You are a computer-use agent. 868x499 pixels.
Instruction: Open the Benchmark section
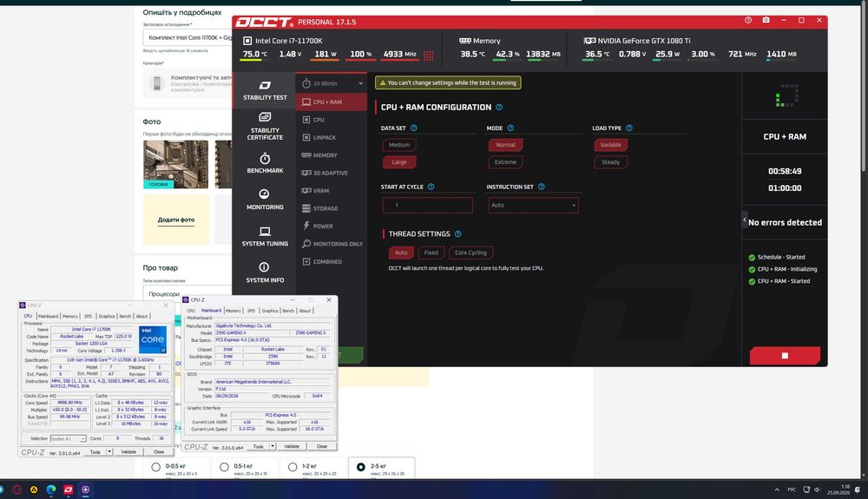click(265, 164)
